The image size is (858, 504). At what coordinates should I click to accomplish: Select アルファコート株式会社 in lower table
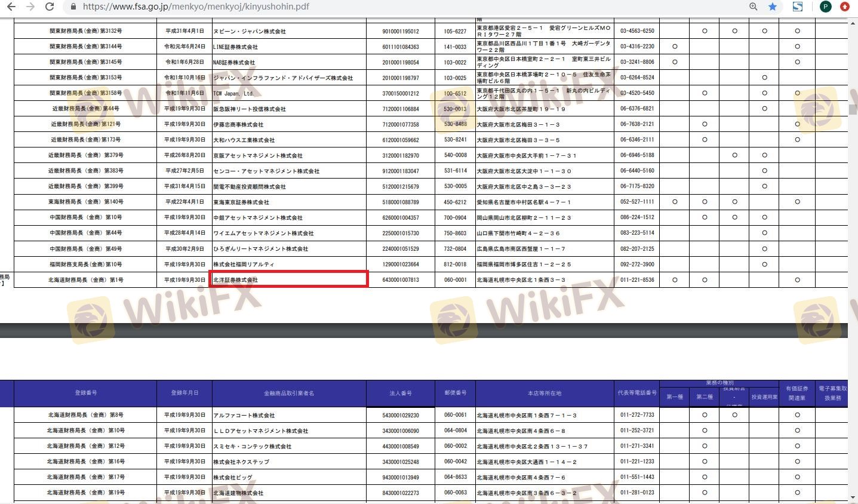(x=244, y=415)
